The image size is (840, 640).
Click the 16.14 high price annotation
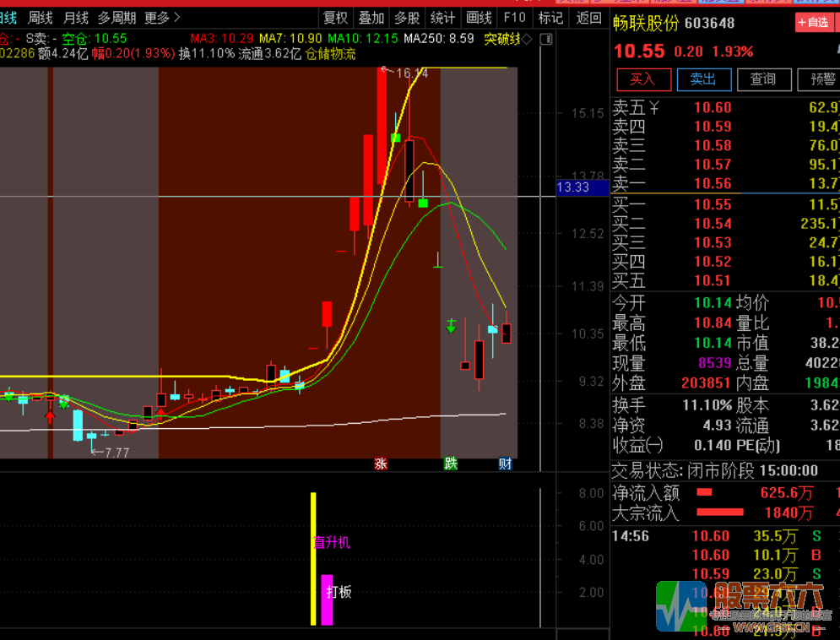(x=411, y=73)
